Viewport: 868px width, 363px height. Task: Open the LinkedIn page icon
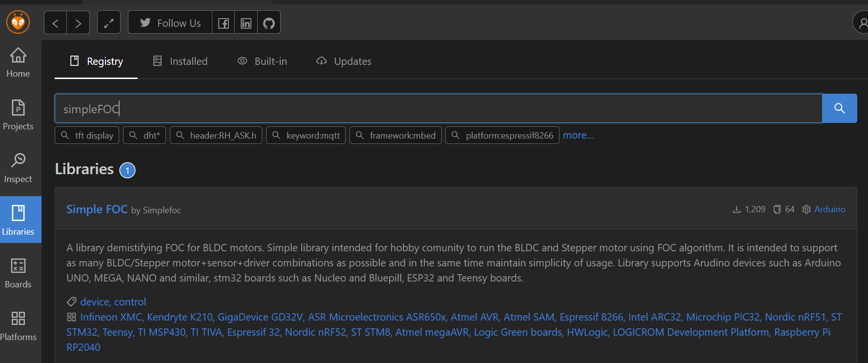coord(246,23)
